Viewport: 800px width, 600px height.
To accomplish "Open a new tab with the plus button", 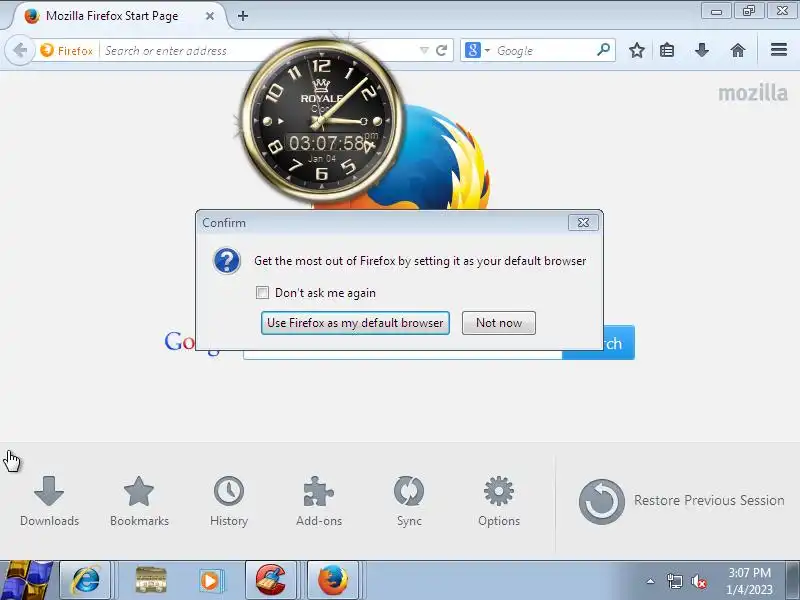I will tap(243, 16).
